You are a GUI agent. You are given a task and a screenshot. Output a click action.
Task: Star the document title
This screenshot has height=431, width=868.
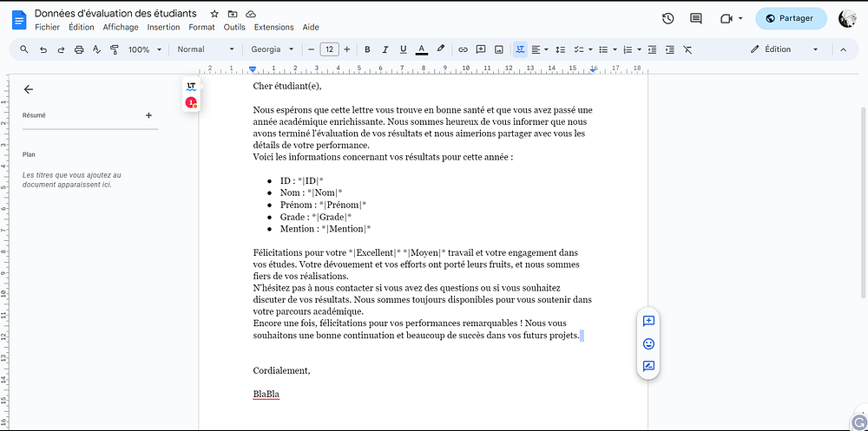tap(214, 14)
